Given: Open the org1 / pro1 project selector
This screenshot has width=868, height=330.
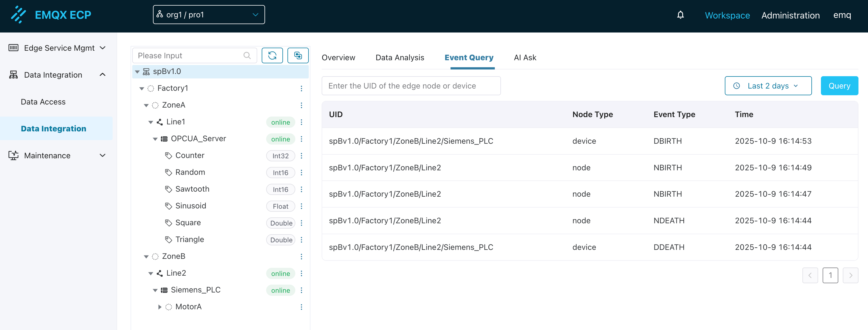Looking at the screenshot, I should point(208,15).
